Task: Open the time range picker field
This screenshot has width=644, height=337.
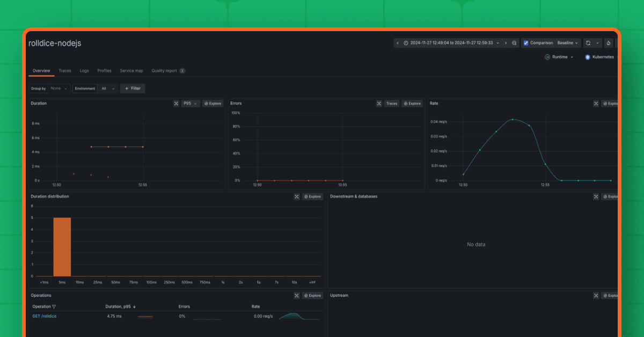Action: 451,43
